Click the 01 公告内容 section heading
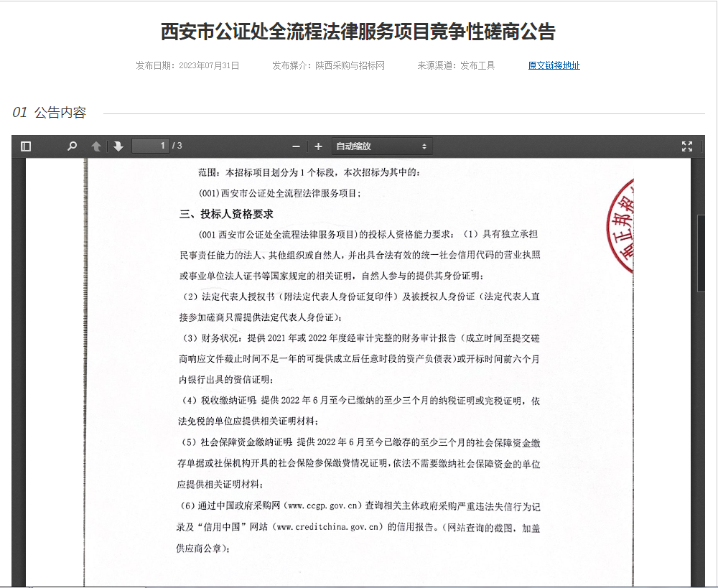This screenshot has width=718, height=588. click(50, 112)
